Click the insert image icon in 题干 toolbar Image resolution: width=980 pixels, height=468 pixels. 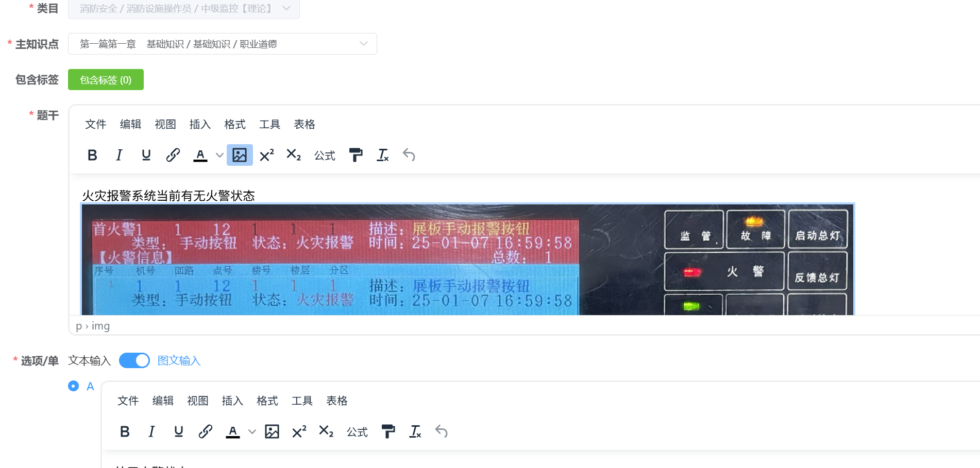point(240,155)
